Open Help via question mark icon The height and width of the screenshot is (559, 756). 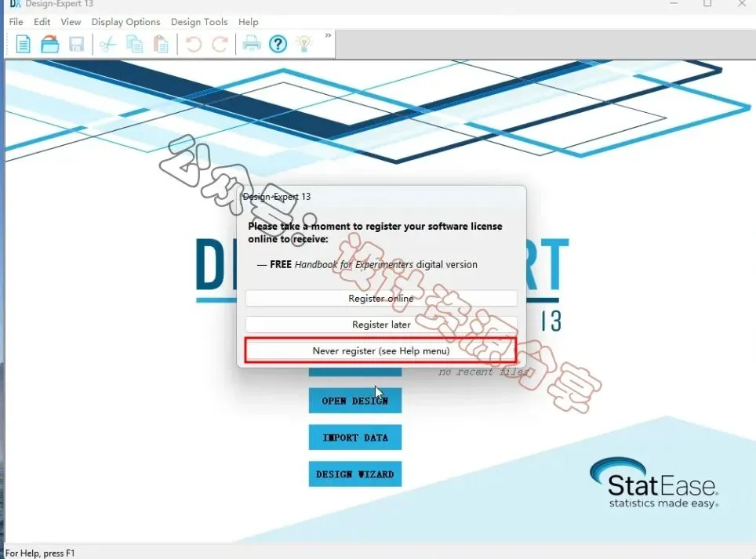pyautogui.click(x=278, y=45)
